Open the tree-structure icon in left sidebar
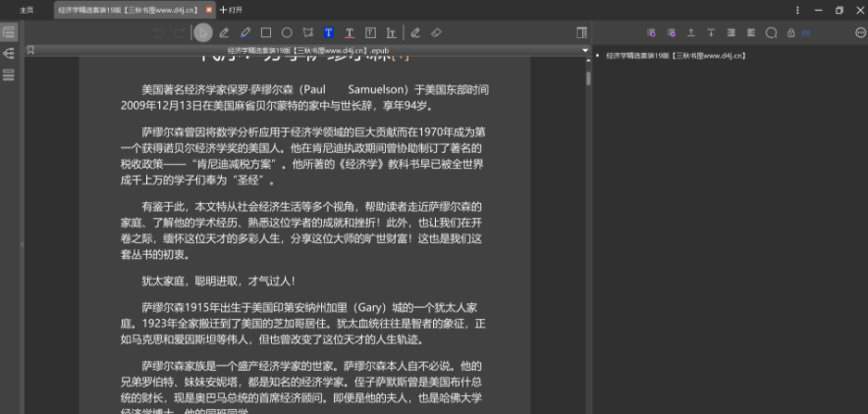This screenshot has height=414, width=868. (8, 54)
